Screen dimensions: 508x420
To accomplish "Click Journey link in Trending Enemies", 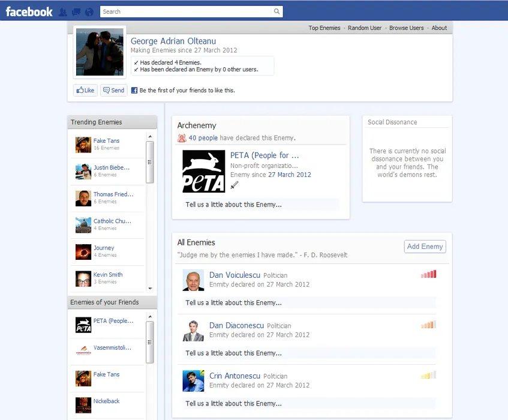I will tap(104, 248).
